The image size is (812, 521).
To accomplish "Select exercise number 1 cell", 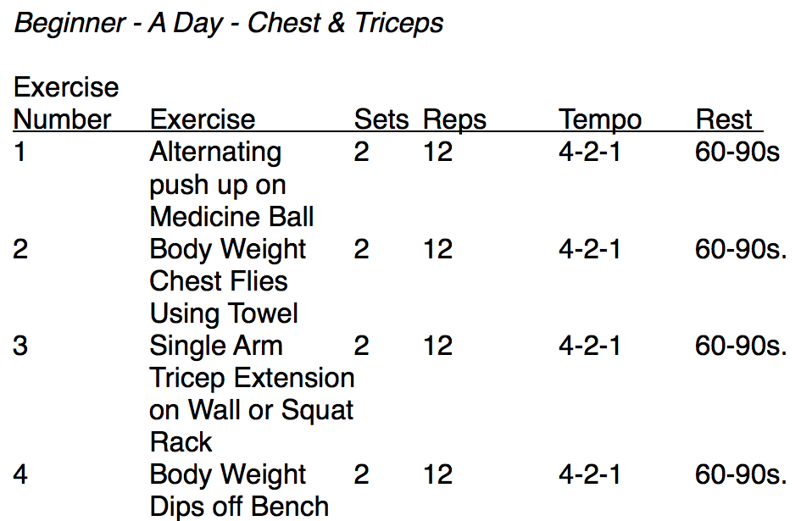I will (x=19, y=152).
